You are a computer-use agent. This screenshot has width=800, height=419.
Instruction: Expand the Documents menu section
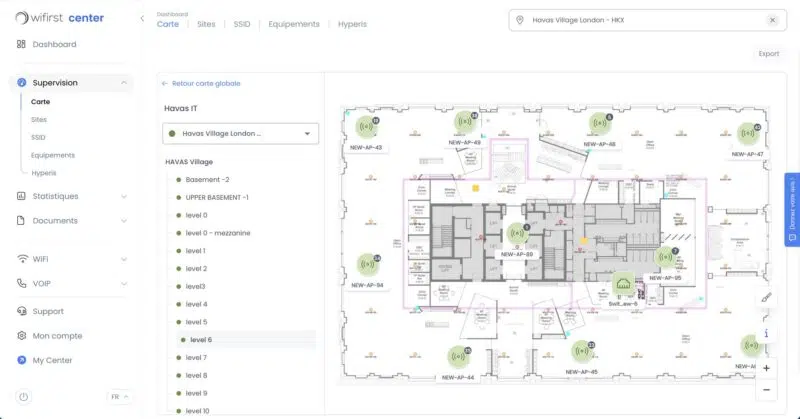coord(124,221)
